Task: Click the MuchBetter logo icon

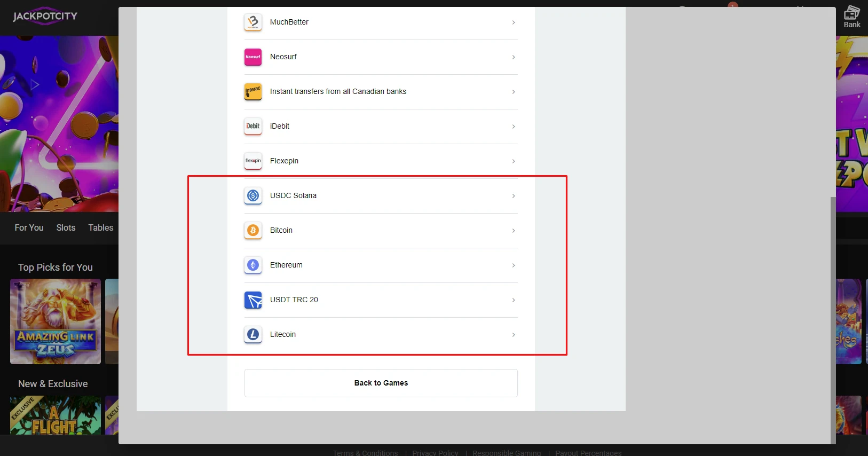Action: point(253,22)
